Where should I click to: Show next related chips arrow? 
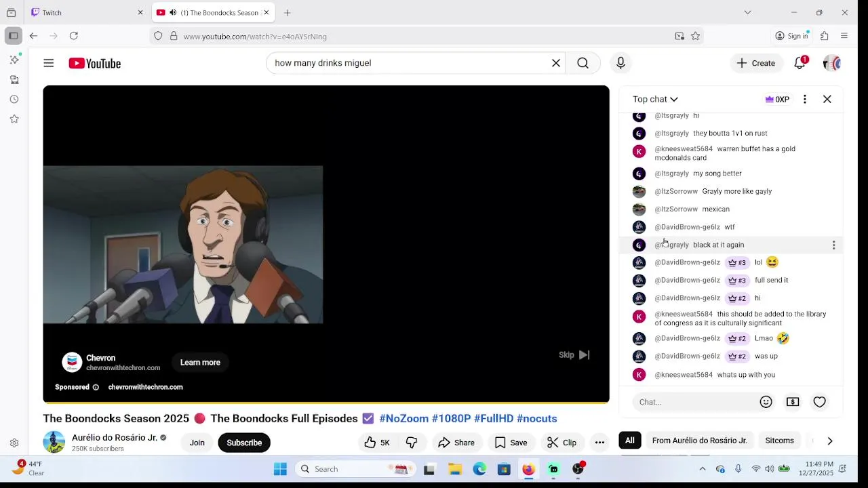point(830,441)
